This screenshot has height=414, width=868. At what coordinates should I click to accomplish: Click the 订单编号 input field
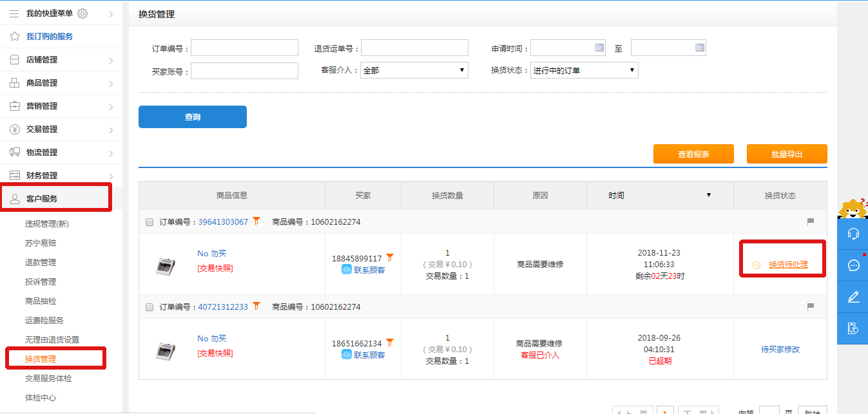tap(244, 48)
